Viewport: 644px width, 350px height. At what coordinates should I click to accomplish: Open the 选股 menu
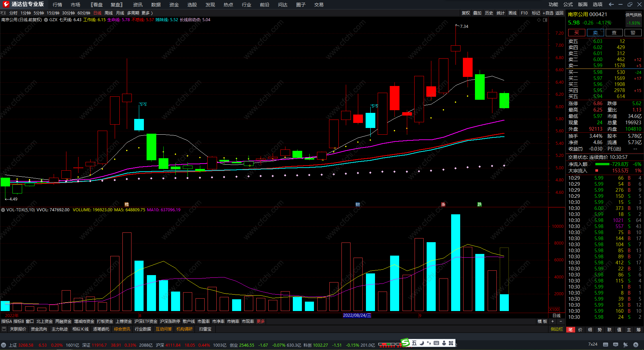pos(192,5)
